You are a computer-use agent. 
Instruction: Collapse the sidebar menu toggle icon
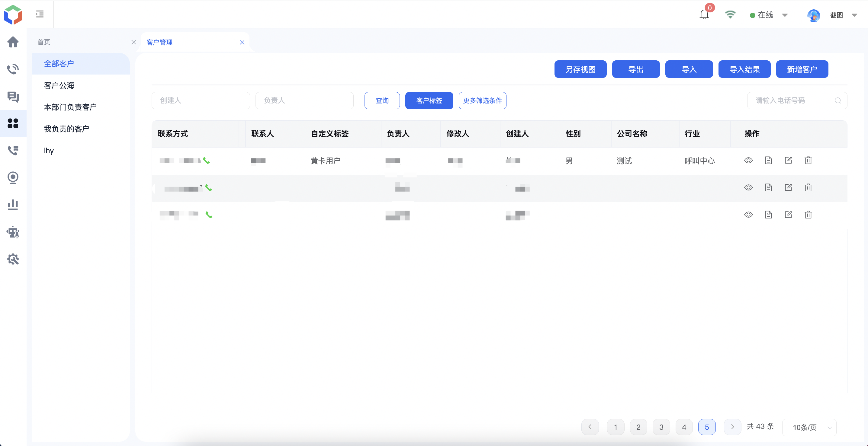click(40, 14)
